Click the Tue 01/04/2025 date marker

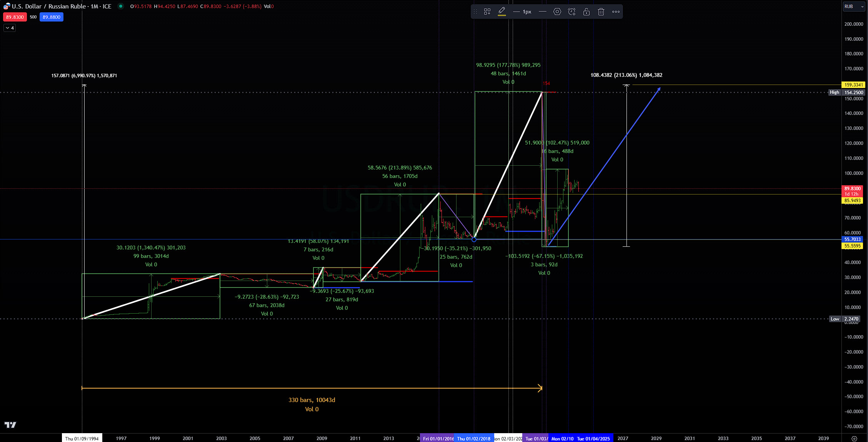pyautogui.click(x=593, y=439)
